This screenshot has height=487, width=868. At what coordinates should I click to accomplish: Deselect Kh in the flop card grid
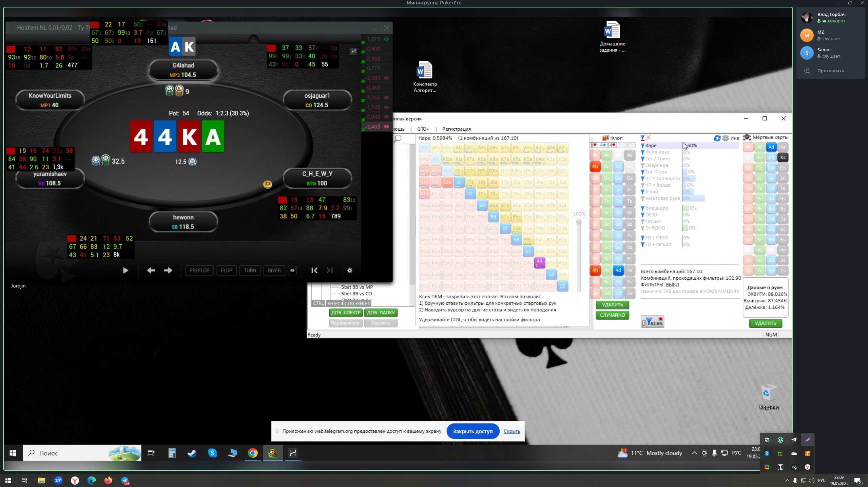point(595,167)
